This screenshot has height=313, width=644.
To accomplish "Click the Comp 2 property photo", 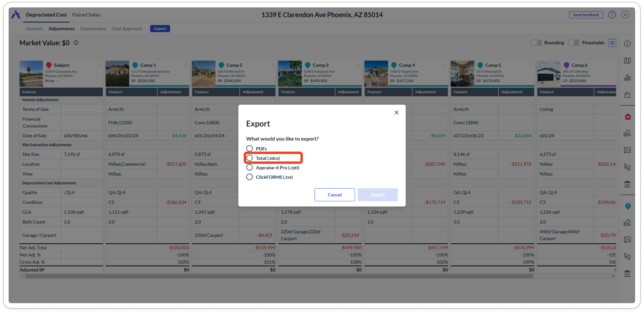I will 204,74.
